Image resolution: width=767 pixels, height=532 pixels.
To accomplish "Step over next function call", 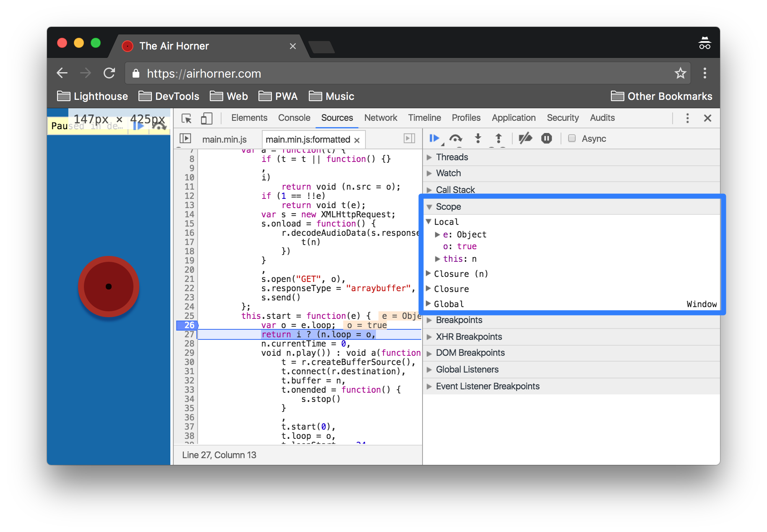I will point(456,138).
